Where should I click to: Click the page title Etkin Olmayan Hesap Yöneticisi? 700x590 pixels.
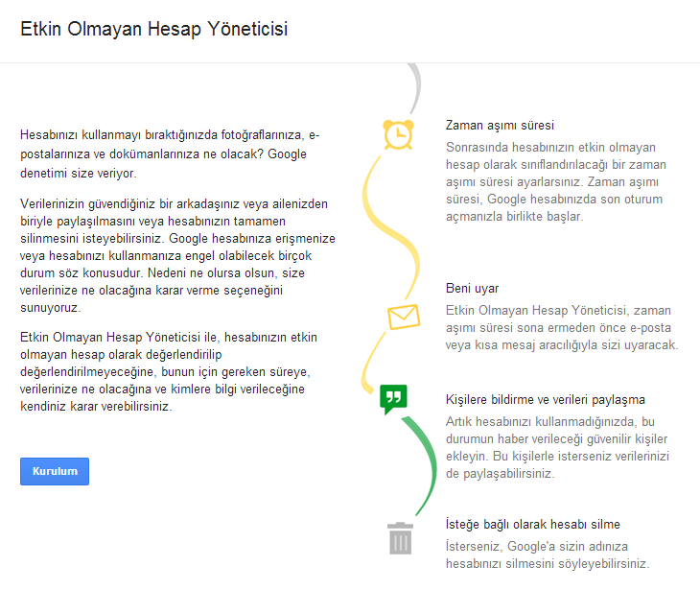point(154,29)
